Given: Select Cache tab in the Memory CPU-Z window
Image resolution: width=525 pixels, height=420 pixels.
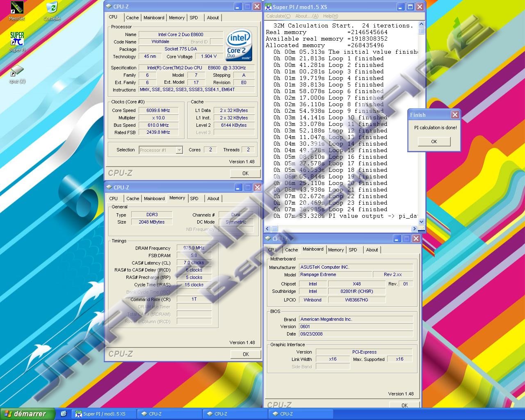Looking at the screenshot, I should [x=132, y=199].
